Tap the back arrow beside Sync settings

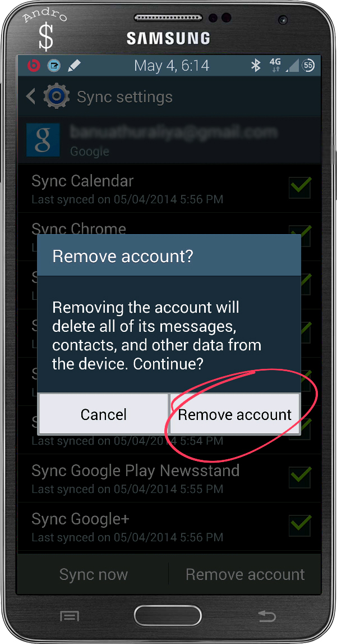coord(31,97)
